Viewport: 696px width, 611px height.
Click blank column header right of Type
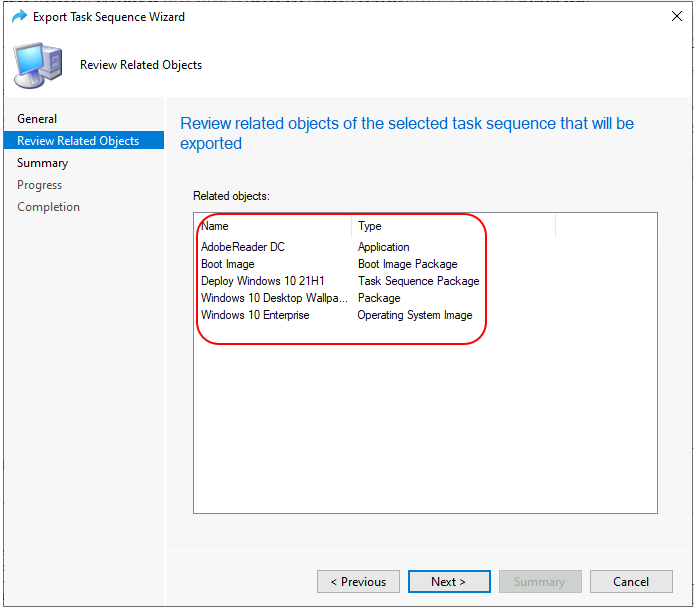pyautogui.click(x=605, y=226)
